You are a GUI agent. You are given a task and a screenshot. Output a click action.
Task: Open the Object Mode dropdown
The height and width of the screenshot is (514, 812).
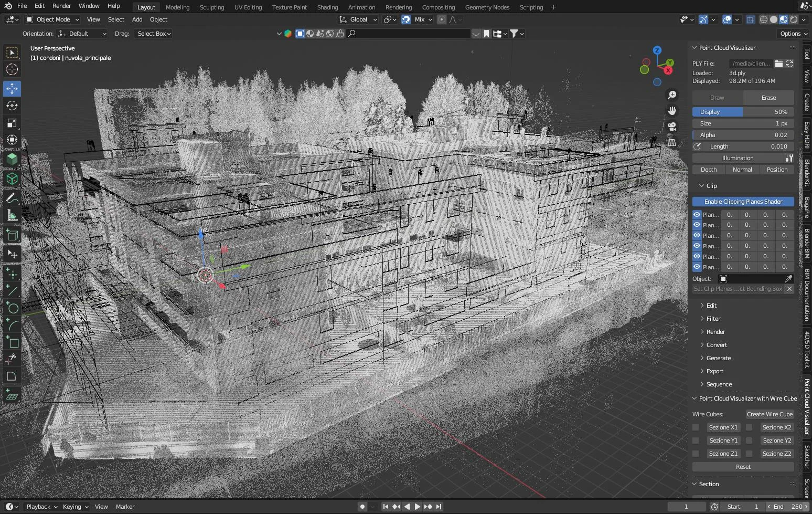point(52,19)
